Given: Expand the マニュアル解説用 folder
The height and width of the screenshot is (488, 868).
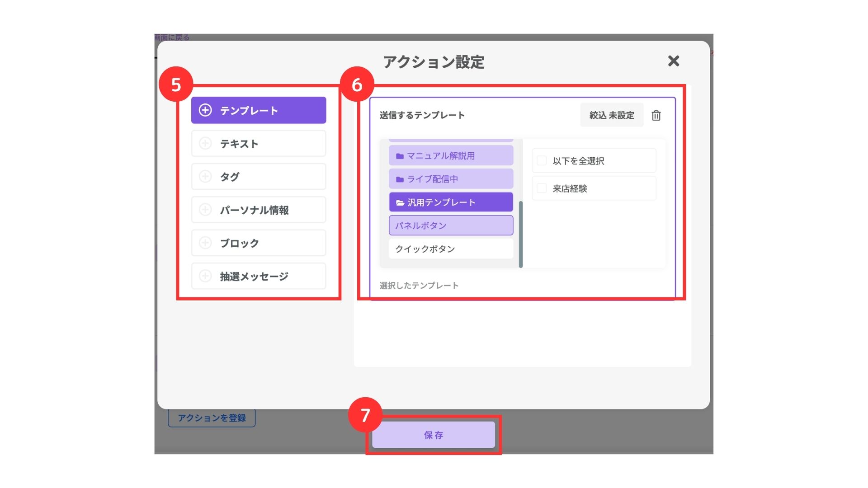Looking at the screenshot, I should (451, 156).
